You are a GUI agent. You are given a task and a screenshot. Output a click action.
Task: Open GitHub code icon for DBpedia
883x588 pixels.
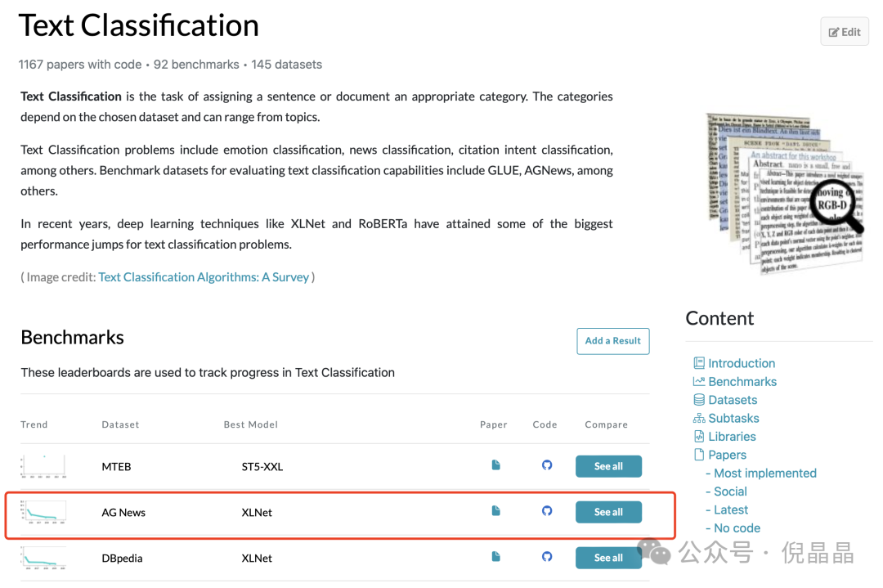pyautogui.click(x=547, y=556)
